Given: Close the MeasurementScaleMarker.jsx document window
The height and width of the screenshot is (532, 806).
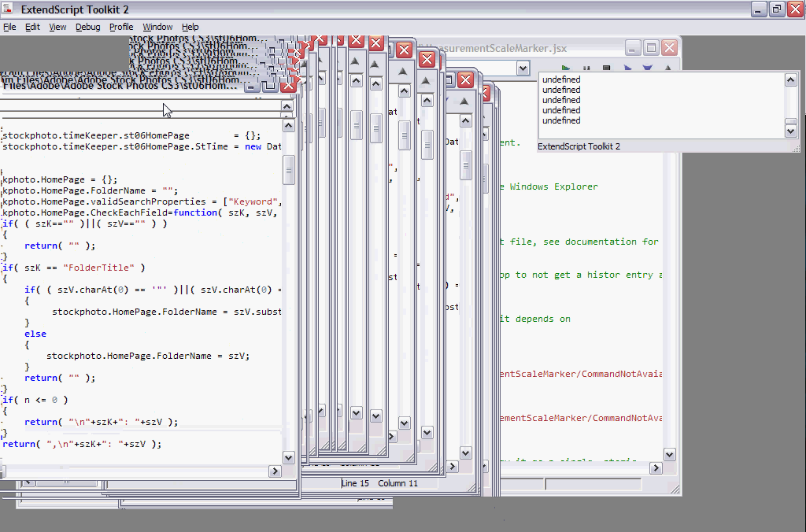Looking at the screenshot, I should (669, 48).
